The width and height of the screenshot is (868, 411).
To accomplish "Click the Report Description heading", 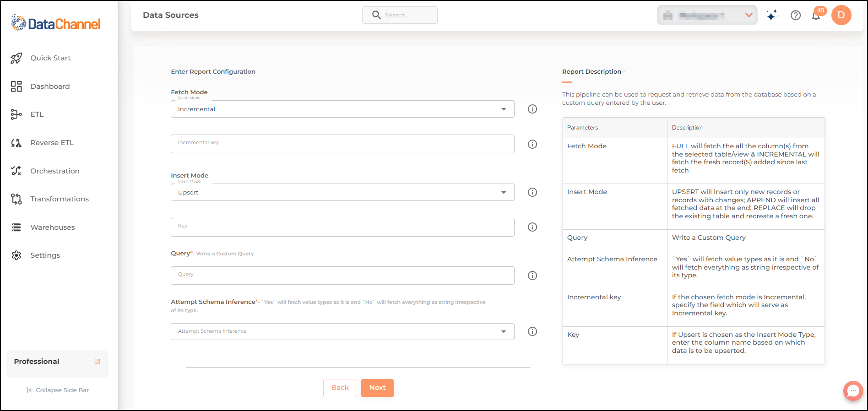I will [x=593, y=72].
